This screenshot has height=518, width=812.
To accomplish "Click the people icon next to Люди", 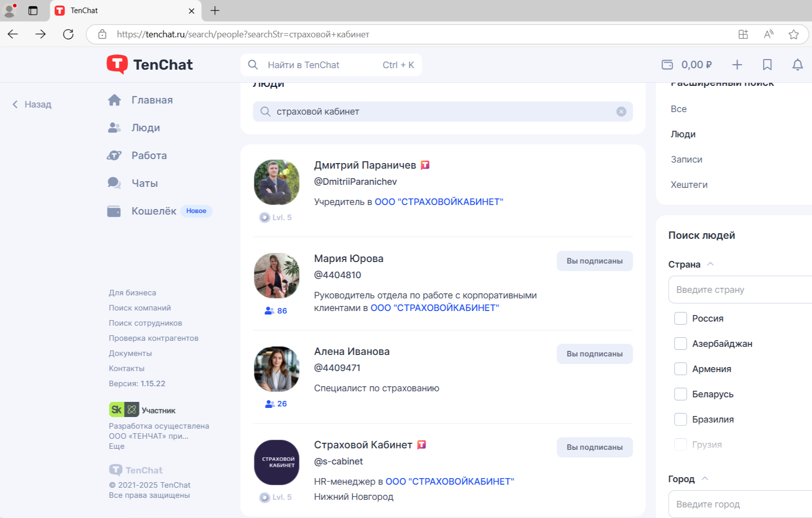I will coord(115,128).
